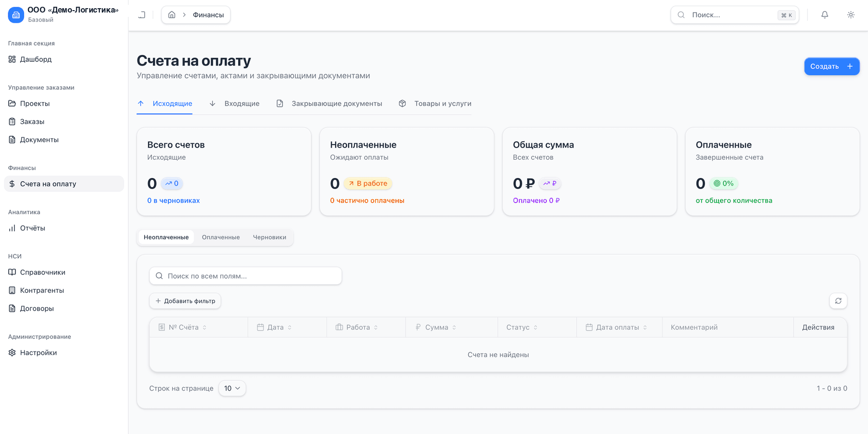Click the calendar icon in Дата column

pos(260,327)
